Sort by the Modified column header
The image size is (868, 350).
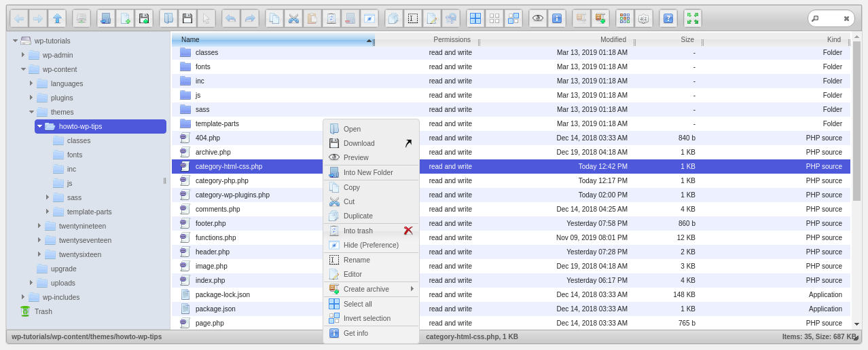tap(557, 39)
